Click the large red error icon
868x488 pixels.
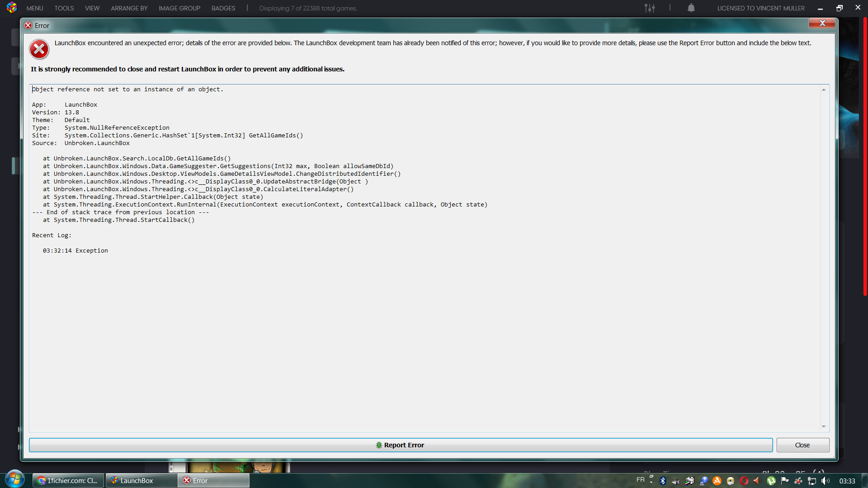tap(39, 49)
